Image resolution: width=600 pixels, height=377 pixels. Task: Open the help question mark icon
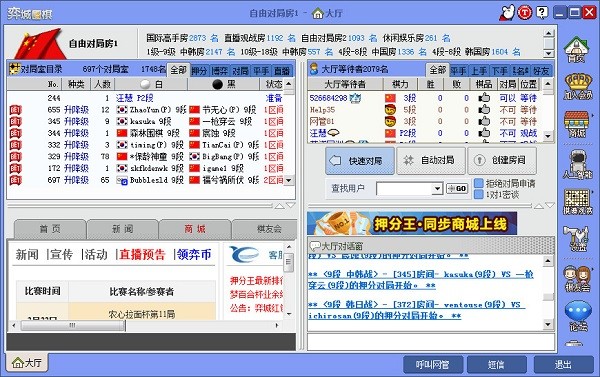[x=541, y=13]
